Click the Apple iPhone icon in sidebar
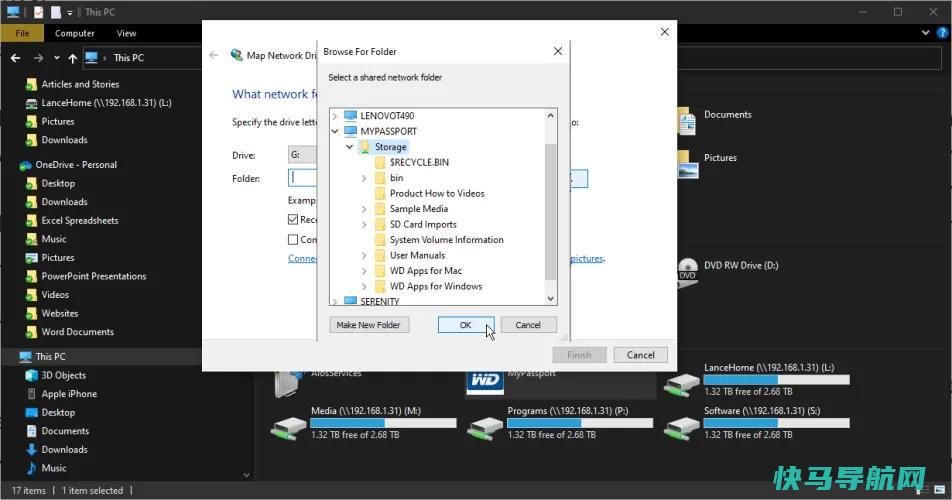 pos(32,394)
